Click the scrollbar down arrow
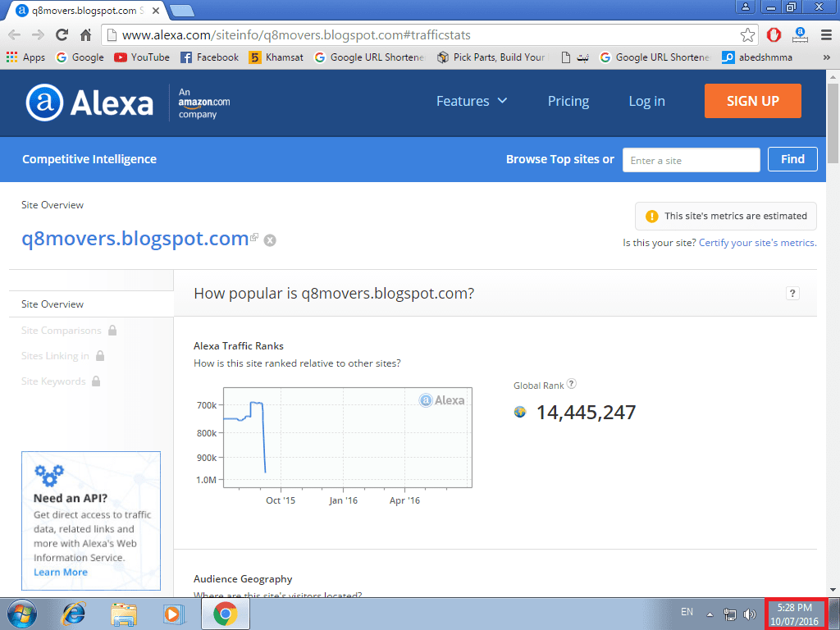 833,590
